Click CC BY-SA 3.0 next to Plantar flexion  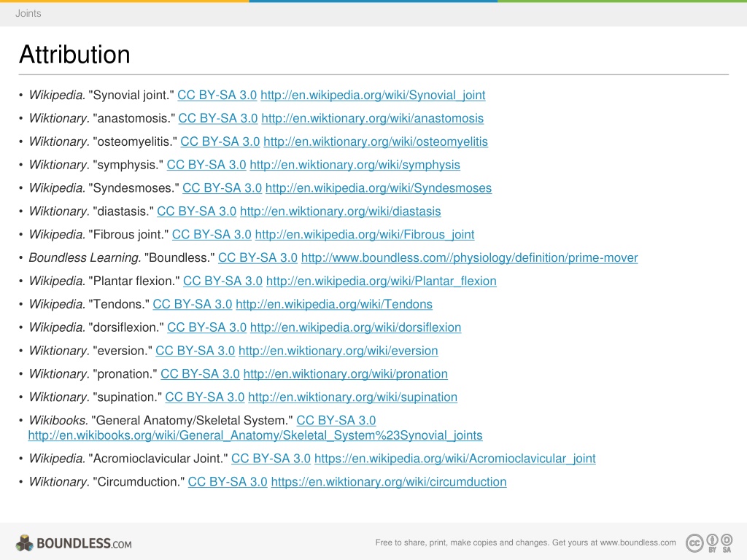[223, 281]
